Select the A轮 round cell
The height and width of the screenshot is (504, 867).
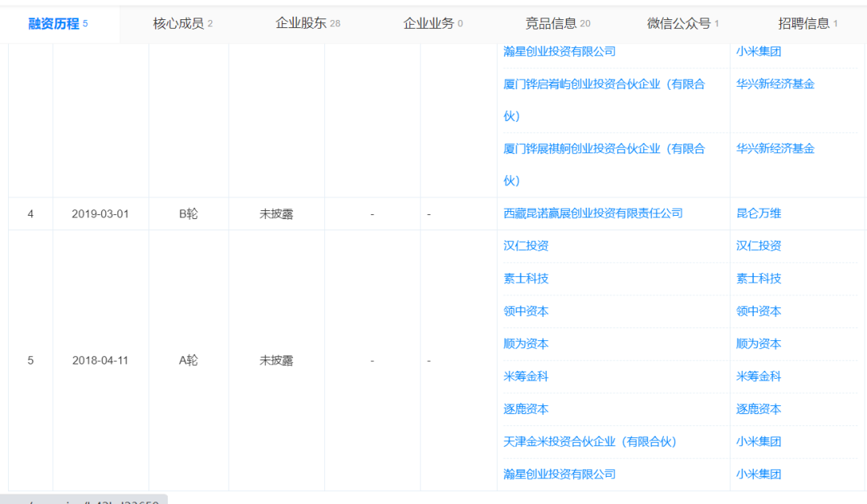[x=189, y=360]
